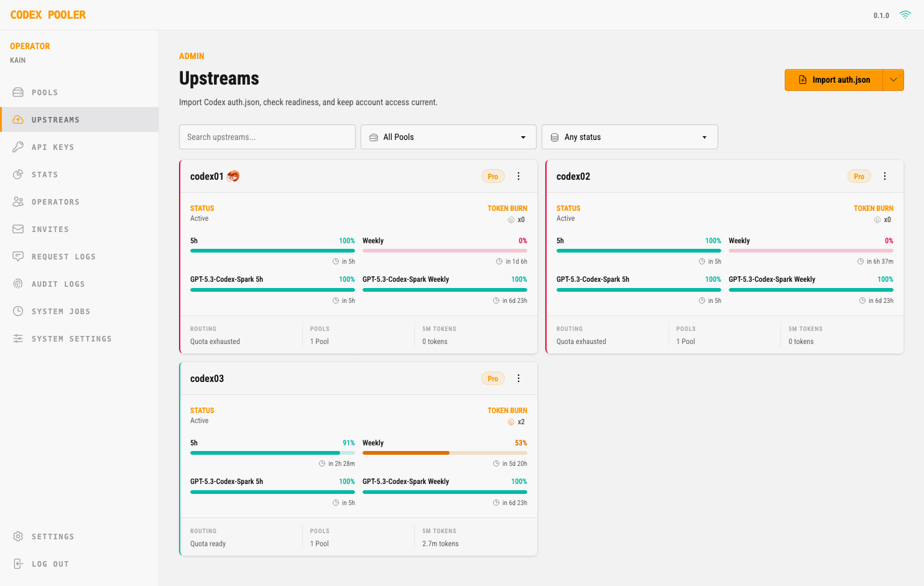Open the All Pools filter dropdown

click(448, 137)
